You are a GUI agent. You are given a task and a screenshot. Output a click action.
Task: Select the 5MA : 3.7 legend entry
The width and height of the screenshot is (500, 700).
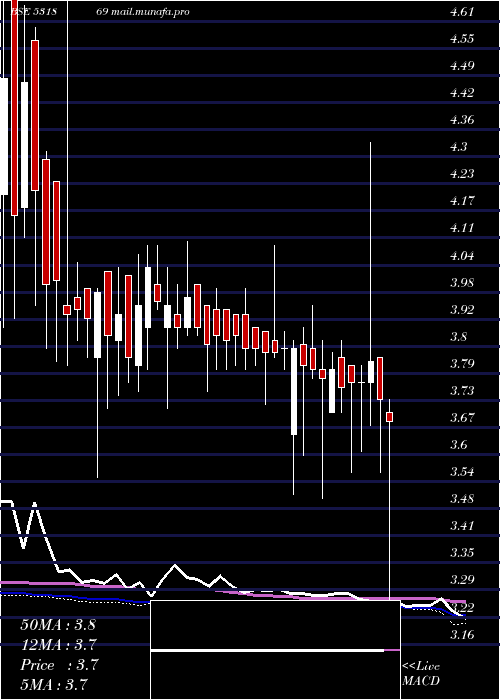54,684
